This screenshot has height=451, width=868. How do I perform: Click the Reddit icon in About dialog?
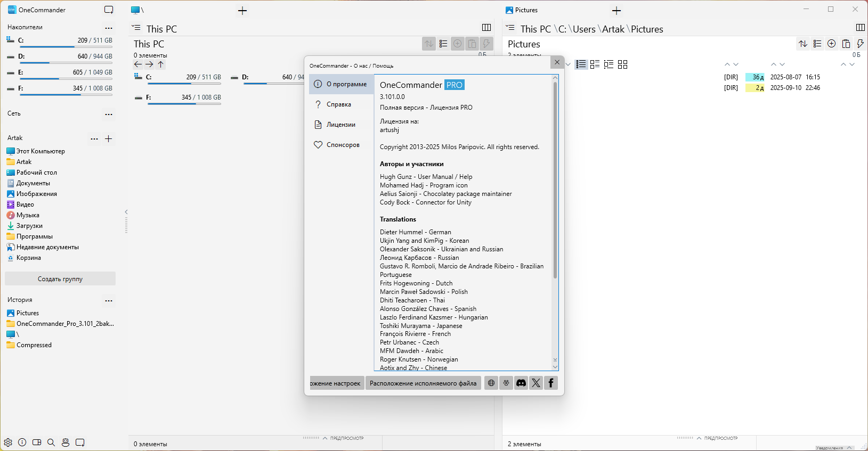tap(506, 383)
